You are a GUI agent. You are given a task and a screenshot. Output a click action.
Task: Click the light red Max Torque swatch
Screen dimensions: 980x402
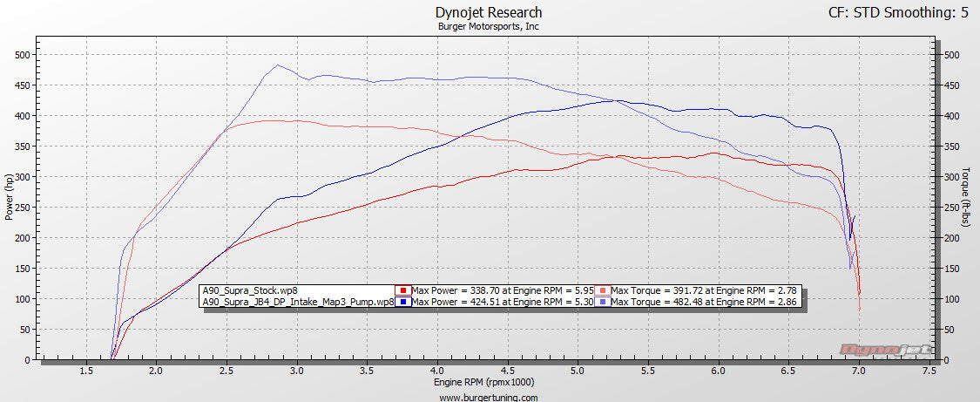pos(603,290)
